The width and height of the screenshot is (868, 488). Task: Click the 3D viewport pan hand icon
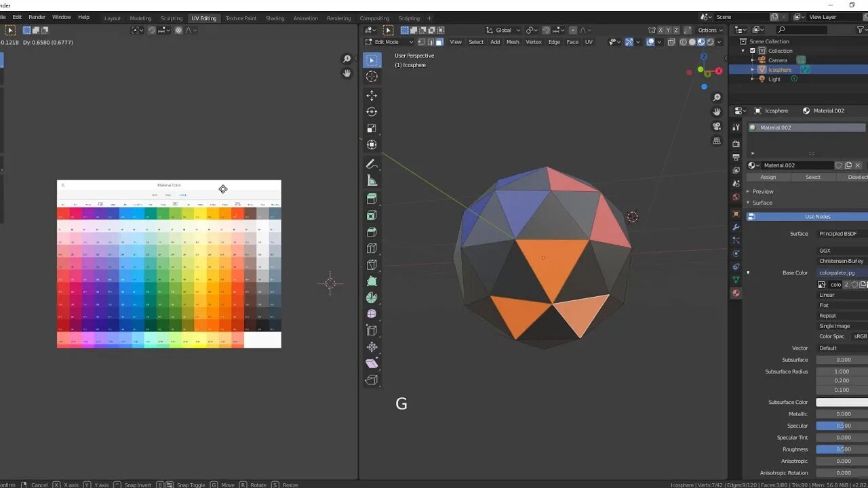(x=717, y=112)
